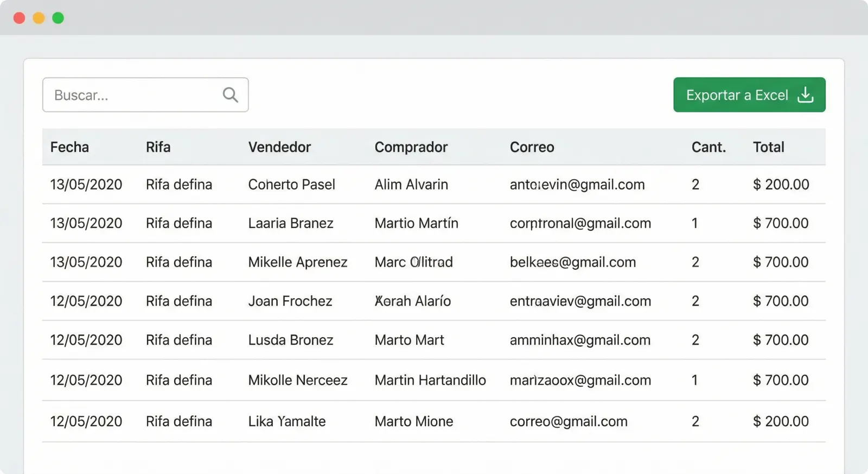
Task: Select buyer Marto Mione cell
Action: (414, 421)
